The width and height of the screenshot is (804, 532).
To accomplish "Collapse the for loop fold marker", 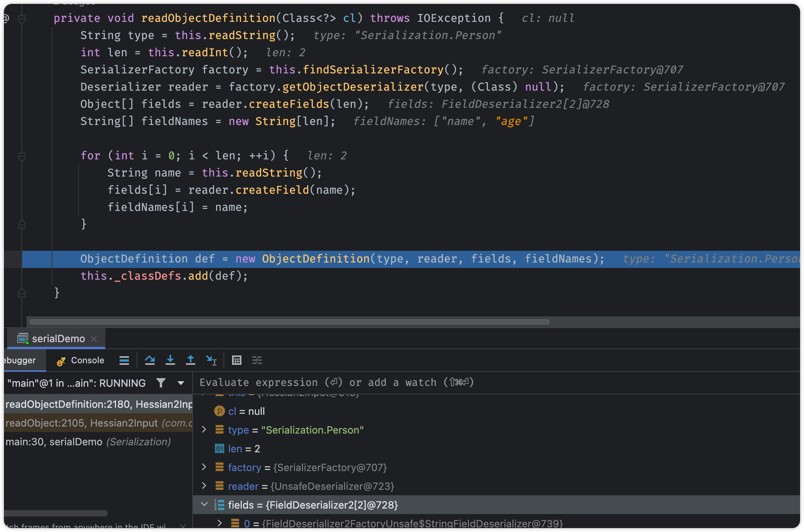I will [x=22, y=156].
